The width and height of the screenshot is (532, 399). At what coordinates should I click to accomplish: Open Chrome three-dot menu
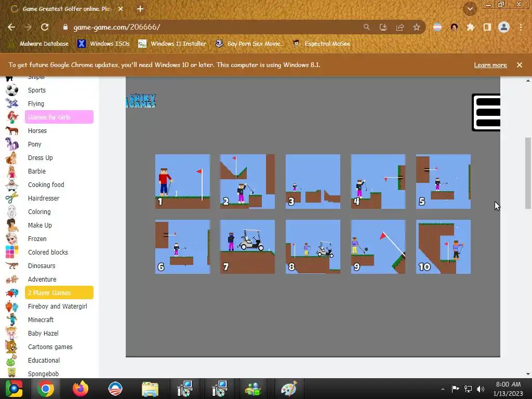[x=521, y=27]
